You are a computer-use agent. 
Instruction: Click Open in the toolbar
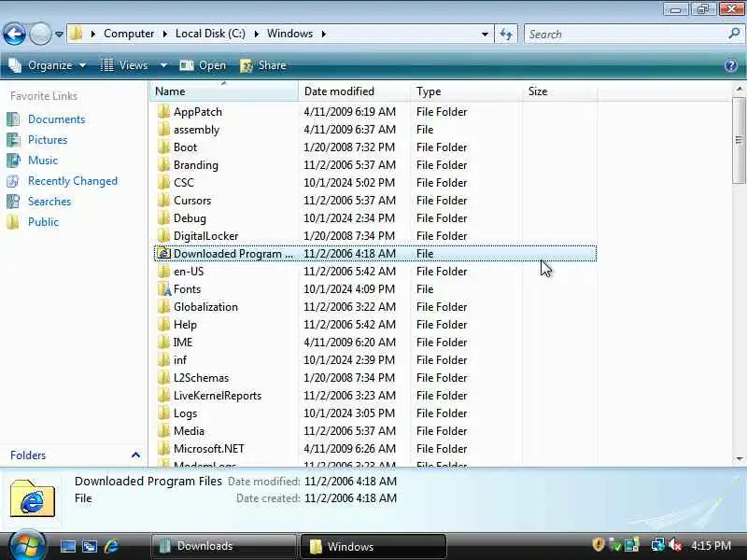click(x=203, y=65)
